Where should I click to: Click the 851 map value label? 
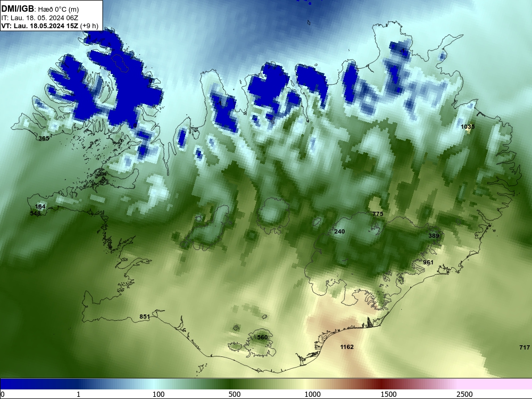[x=145, y=317]
